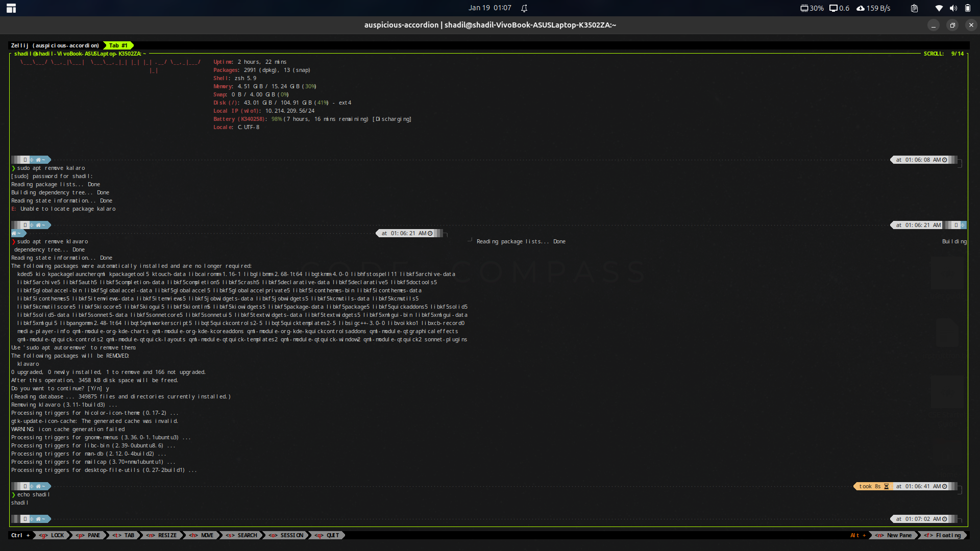The width and height of the screenshot is (980, 551).
Task: Open the clipboard manager tray icon
Action: (x=914, y=8)
